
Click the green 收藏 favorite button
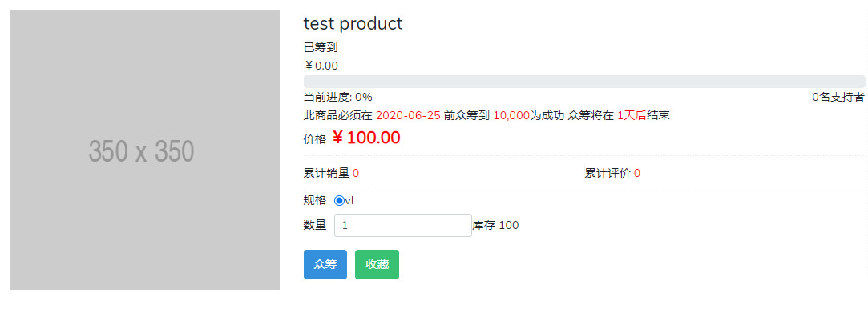(377, 265)
